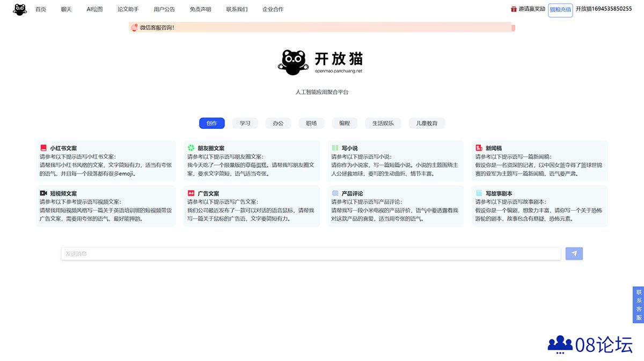Click the red Ad 广告文案 icon
The image size is (644, 361).
[x=191, y=193]
